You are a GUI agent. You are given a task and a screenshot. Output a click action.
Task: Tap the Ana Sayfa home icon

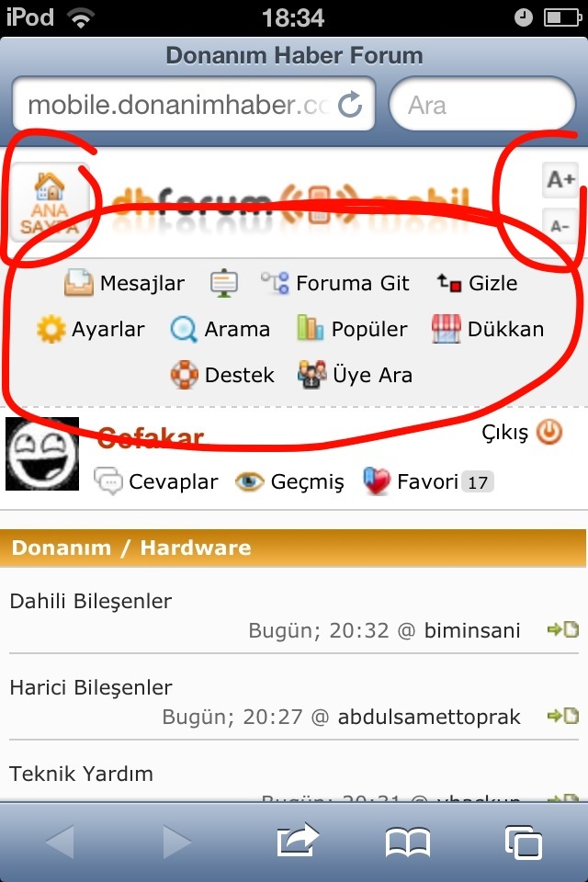point(50,202)
